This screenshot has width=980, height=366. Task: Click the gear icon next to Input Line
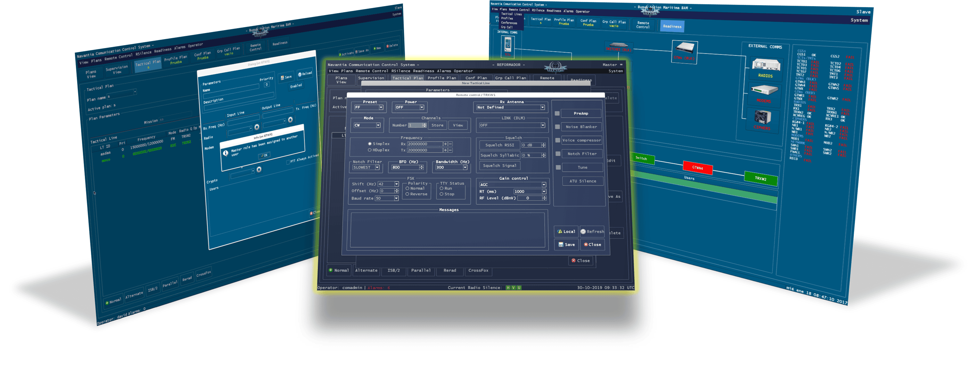257,127
